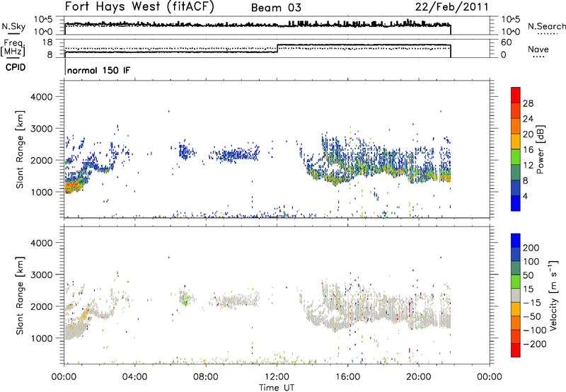Click the power color bar red segment
This screenshot has height=392, width=566.
tap(516, 95)
